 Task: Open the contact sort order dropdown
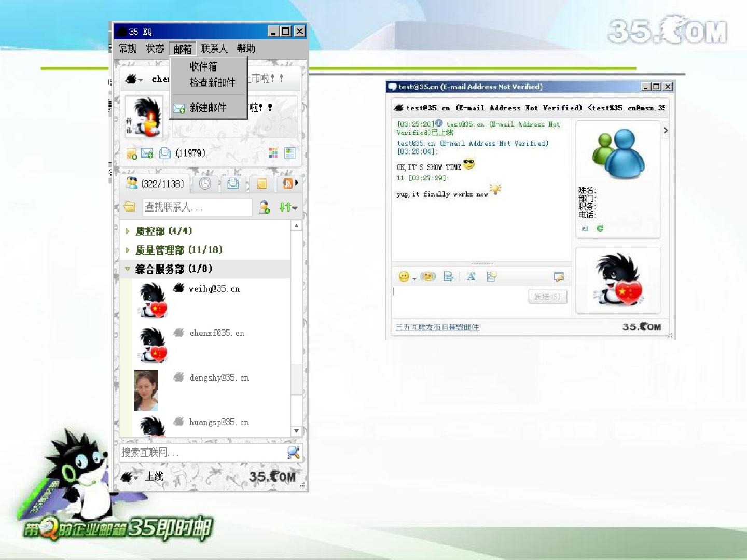288,207
